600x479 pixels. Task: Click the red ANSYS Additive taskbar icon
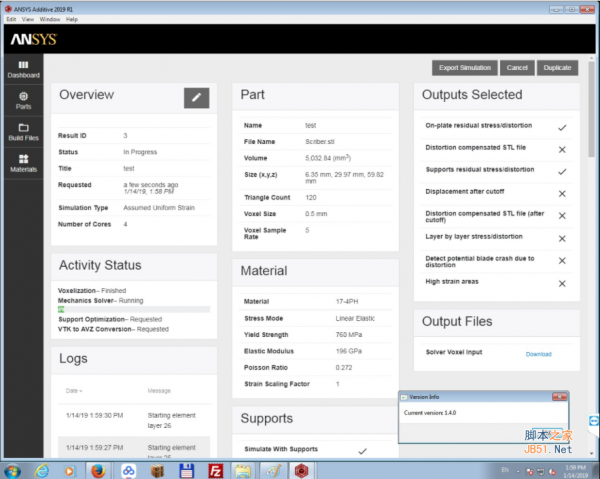pos(302,471)
